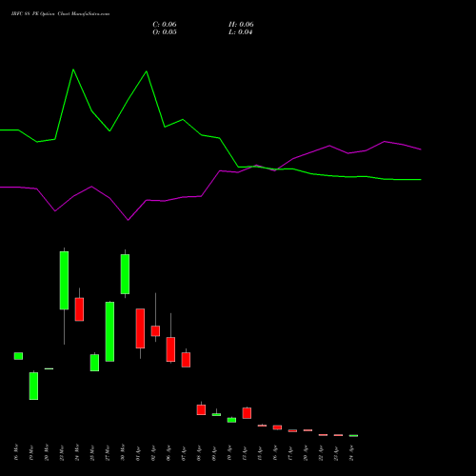Click the high value 'H: 0.06'
The width and height of the screenshot is (476, 476).
241,25
